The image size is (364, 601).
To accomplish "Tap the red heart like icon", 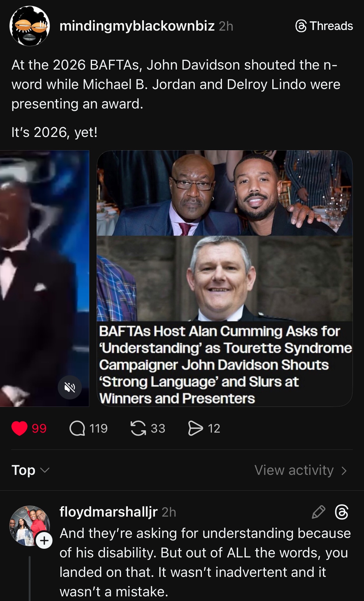I will pyautogui.click(x=19, y=428).
